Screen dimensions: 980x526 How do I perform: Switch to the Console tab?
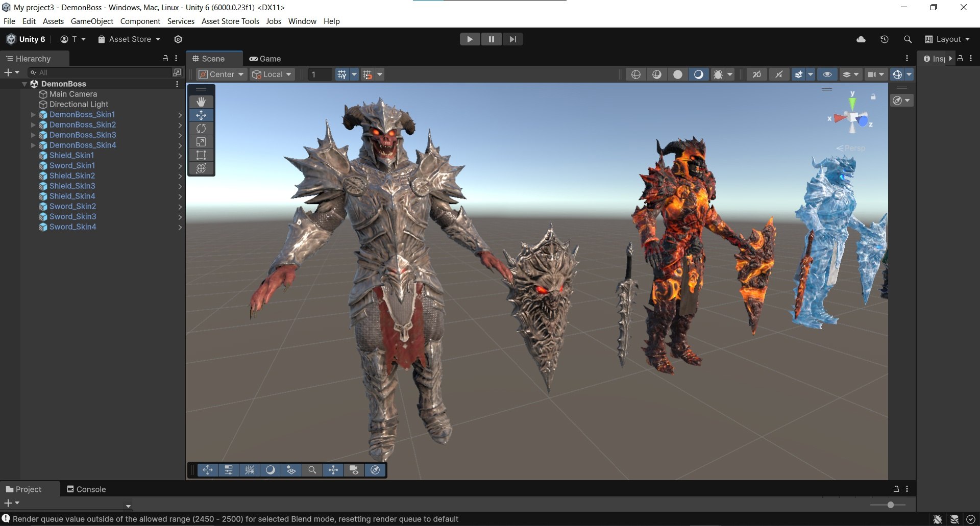(x=86, y=489)
